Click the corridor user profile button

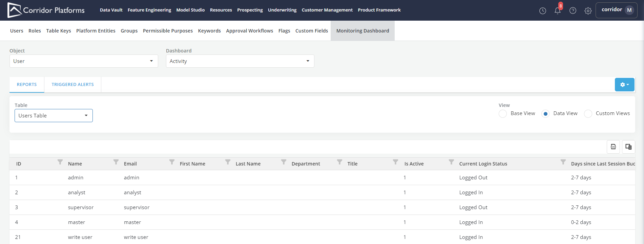(616, 10)
